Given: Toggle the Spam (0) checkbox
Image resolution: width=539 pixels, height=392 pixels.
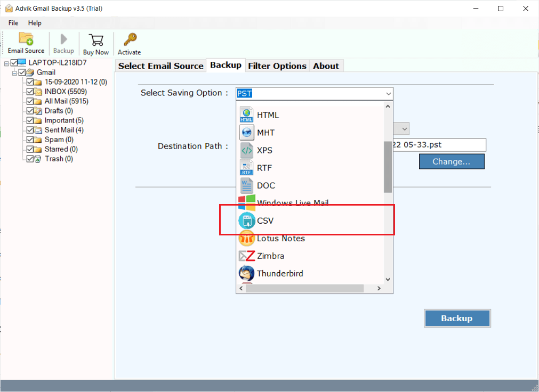Looking at the screenshot, I should (x=30, y=140).
